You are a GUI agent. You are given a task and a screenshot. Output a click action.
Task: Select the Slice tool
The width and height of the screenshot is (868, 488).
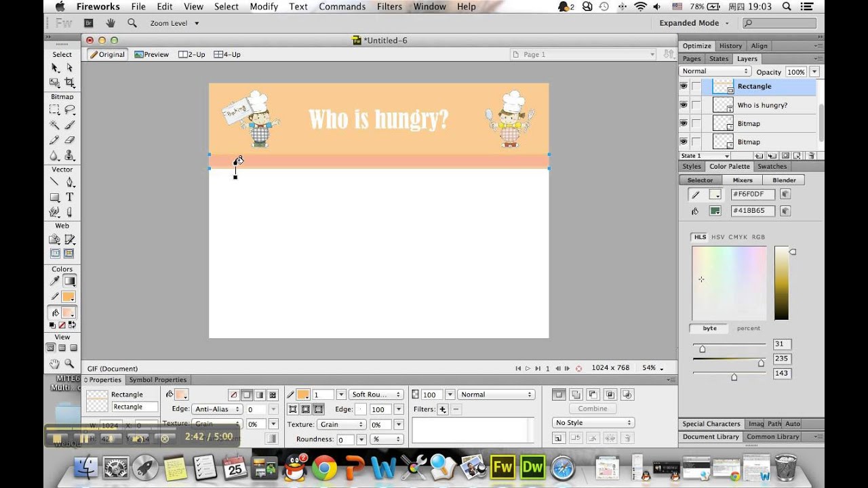[69, 239]
